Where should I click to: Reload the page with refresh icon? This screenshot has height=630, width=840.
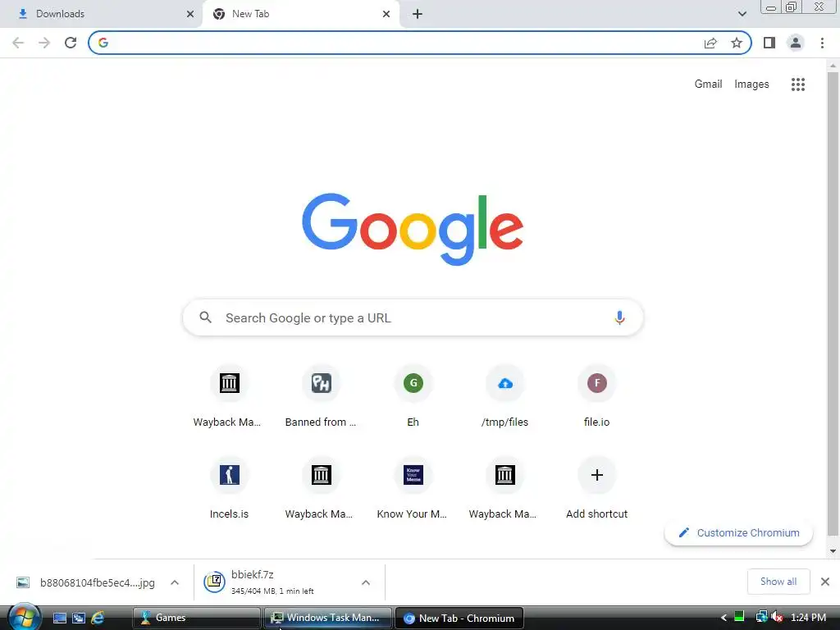click(x=71, y=43)
